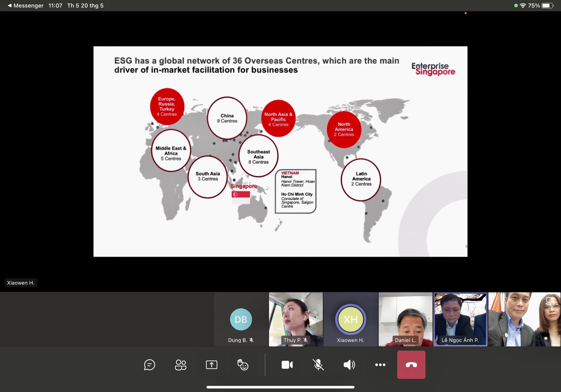Open the more options ellipsis menu
Screen dimensions: 561x392
pyautogui.click(x=380, y=365)
